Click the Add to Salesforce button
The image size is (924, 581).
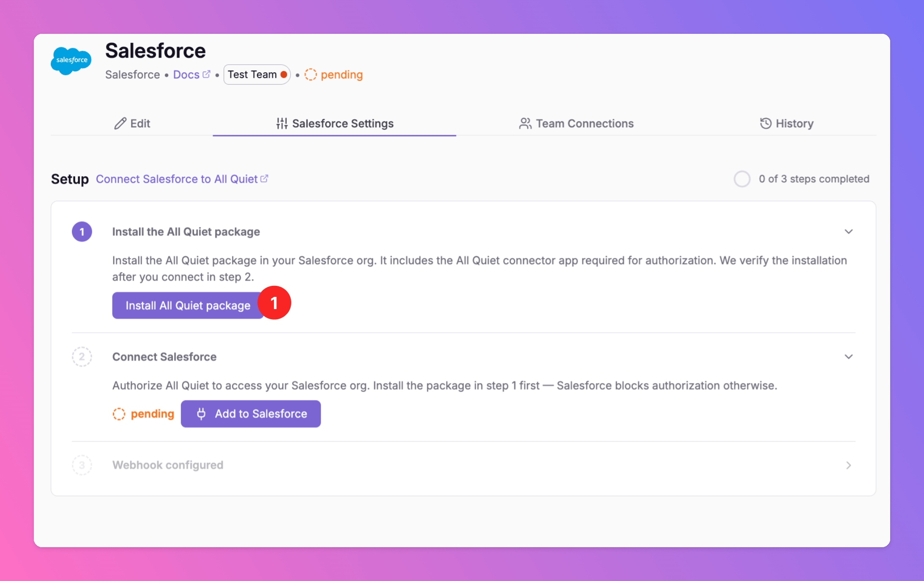251,414
